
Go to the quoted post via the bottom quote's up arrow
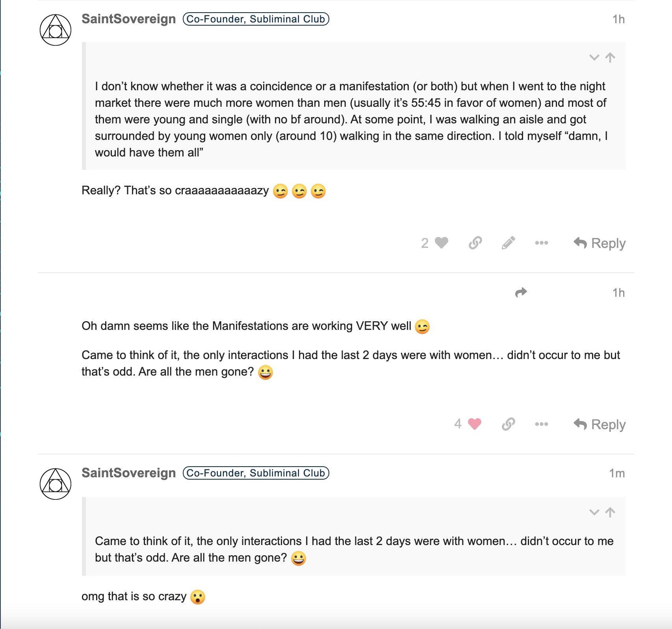pos(610,512)
